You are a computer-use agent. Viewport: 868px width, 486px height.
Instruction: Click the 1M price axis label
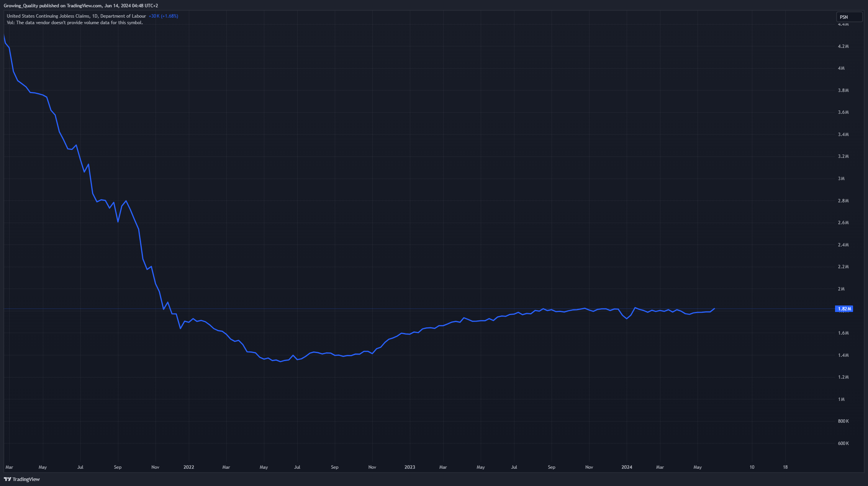841,399
